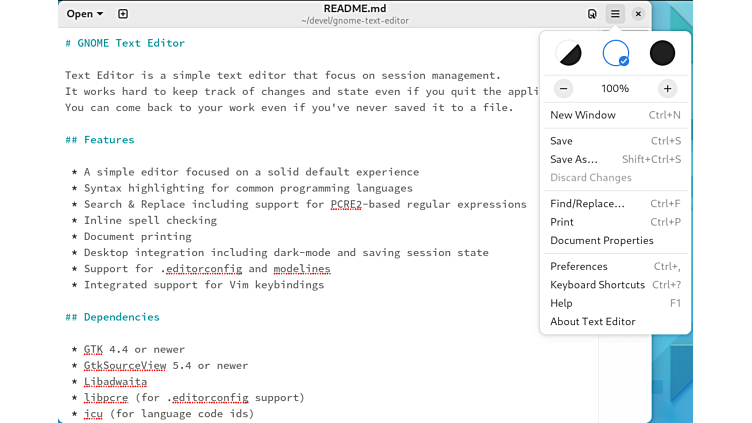This screenshot has width=752, height=423.
Task: Choose Save As… menu entry
Action: tap(574, 159)
